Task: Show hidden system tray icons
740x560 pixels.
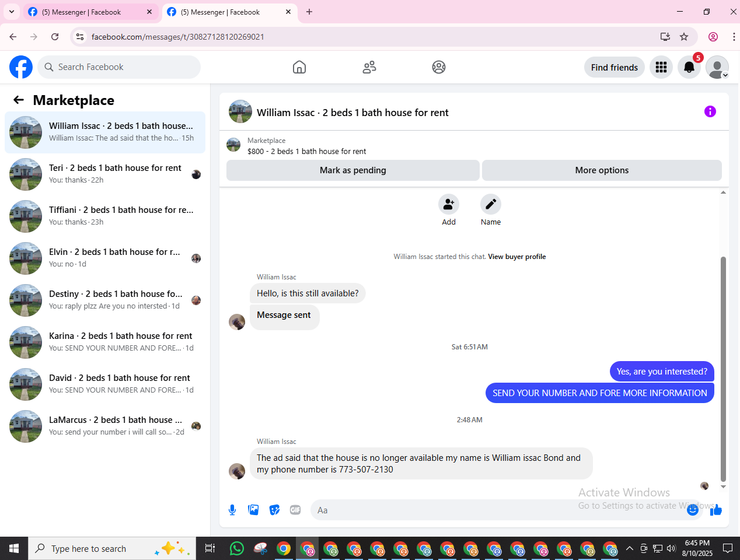Action: 630,548
